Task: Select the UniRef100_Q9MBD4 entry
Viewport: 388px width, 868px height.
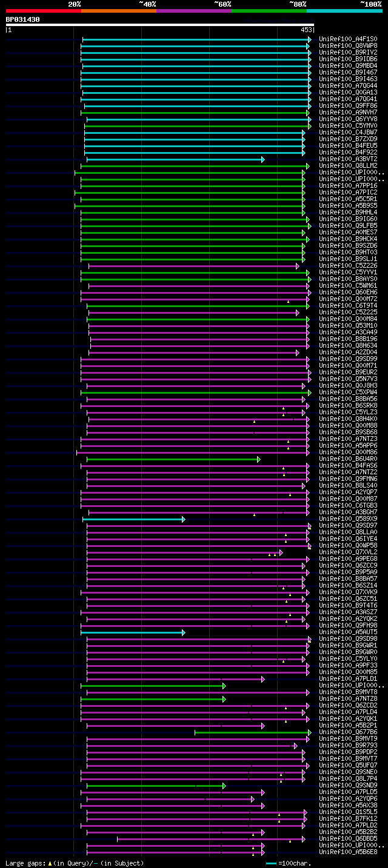Action: coord(348,65)
